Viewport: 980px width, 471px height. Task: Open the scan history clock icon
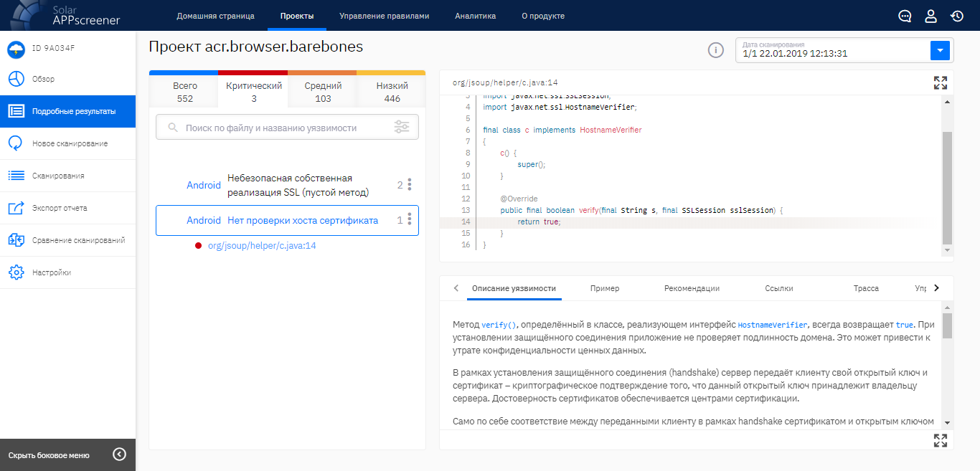956,16
